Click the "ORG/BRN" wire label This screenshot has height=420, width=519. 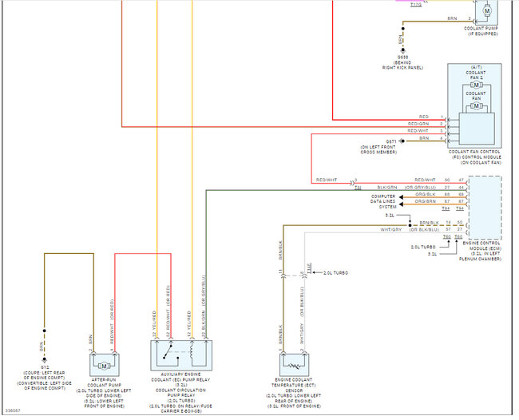click(426, 201)
